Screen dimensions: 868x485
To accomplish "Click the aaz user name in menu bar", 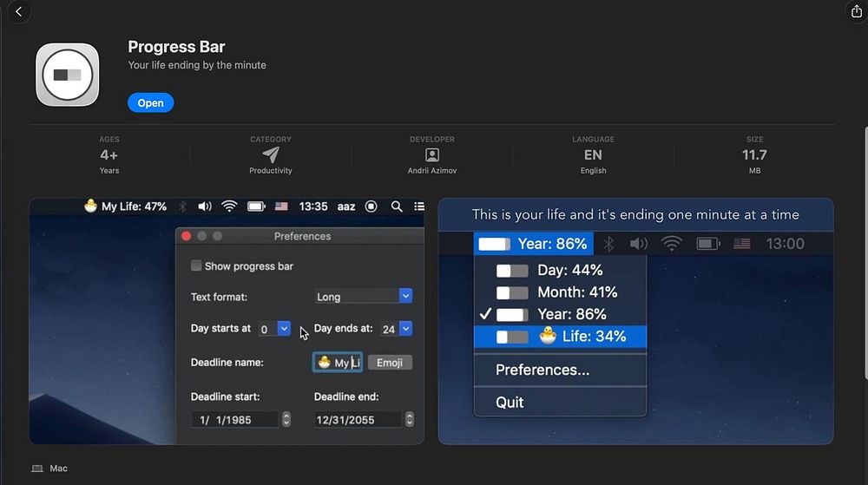I will 346,206.
